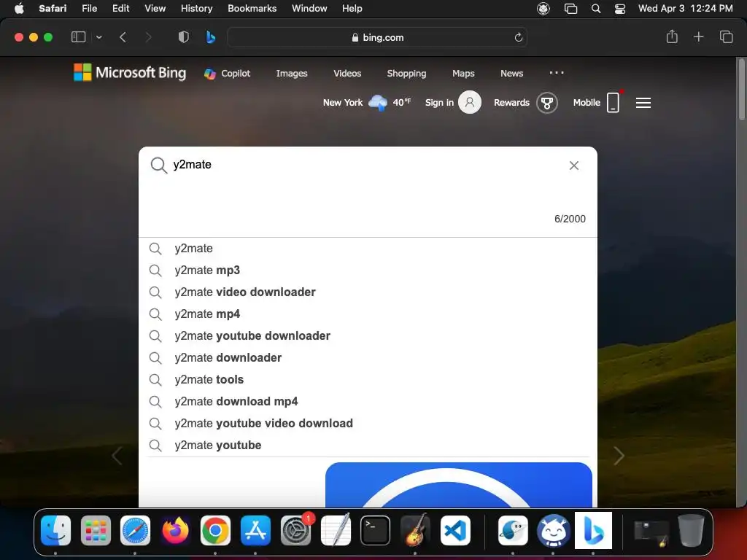Screen dimensions: 747x560
Task: Click inside the y2mate search field
Action: 367,164
